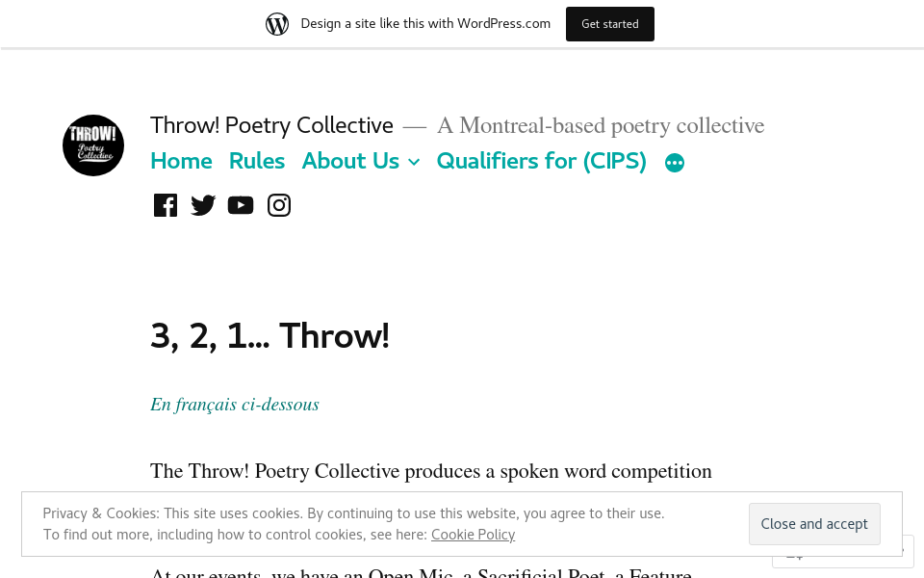Open the Rules page
This screenshot has height=578, width=924.
tap(256, 161)
